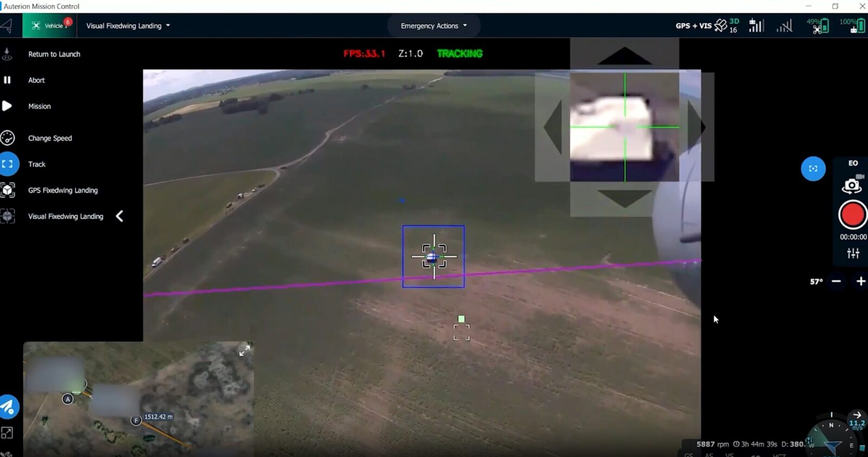The width and height of the screenshot is (868, 457).
Task: Expand the minimap to full screen
Action: pos(245,351)
